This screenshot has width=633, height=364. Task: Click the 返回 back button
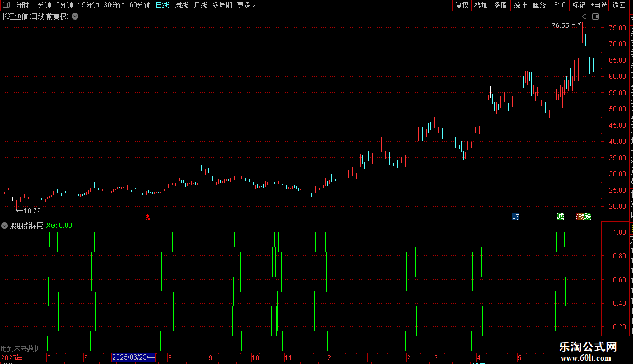pyautogui.click(x=619, y=5)
